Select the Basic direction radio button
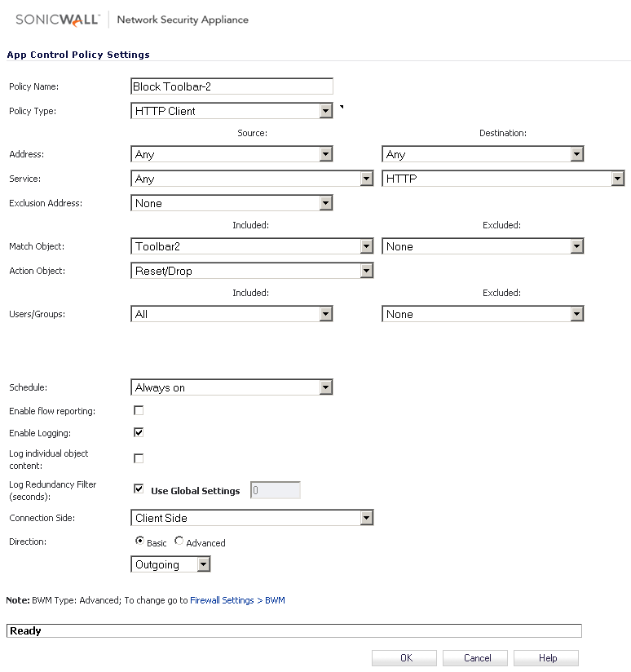This screenshot has width=631, height=672. click(139, 542)
